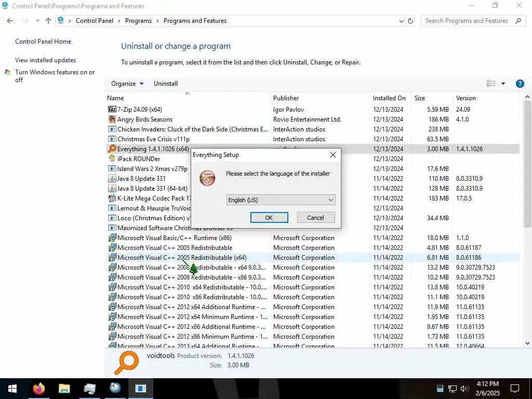Expand the address bar history dropdown
The height and width of the screenshot is (399, 532).
[402, 21]
